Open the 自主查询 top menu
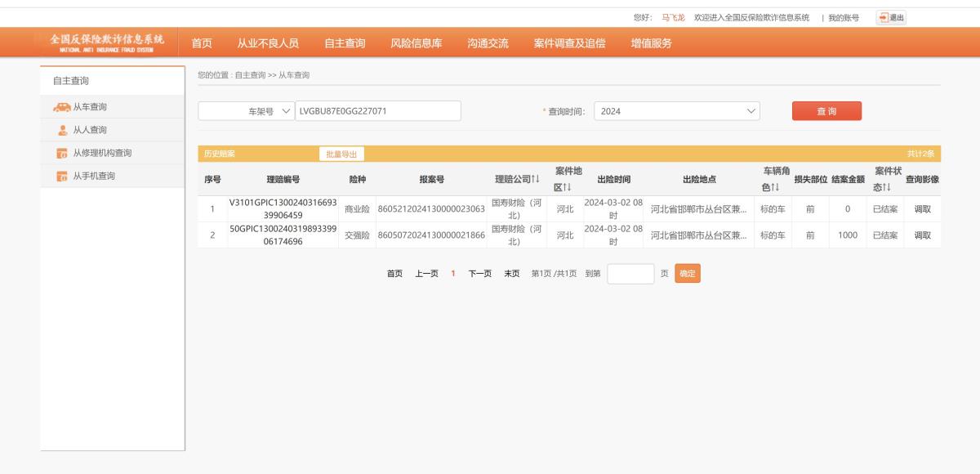This screenshot has height=474, width=980. (345, 43)
